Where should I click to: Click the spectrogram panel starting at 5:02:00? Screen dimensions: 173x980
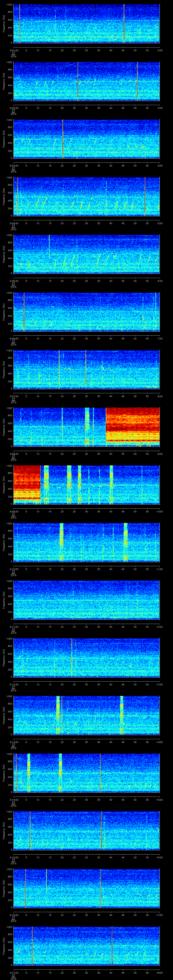(87, 81)
